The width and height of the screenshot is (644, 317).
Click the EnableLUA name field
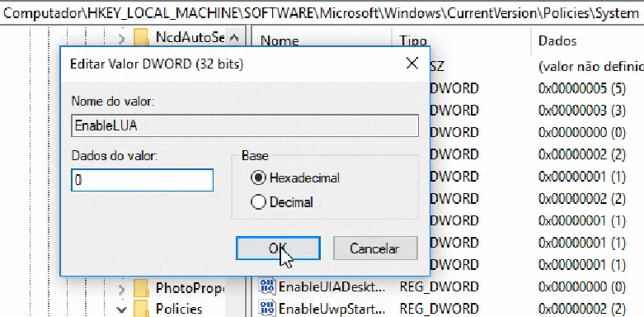[x=245, y=125]
